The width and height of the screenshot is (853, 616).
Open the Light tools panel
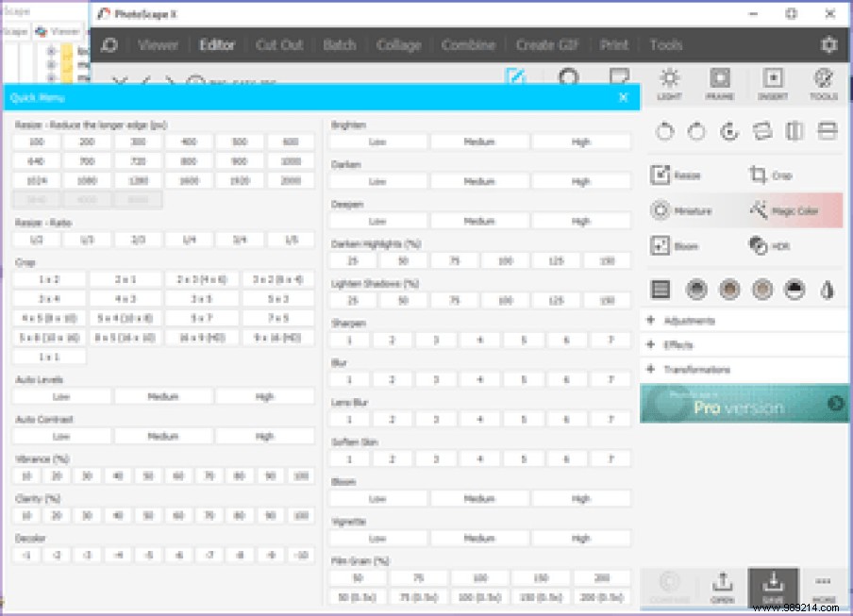coord(669,83)
